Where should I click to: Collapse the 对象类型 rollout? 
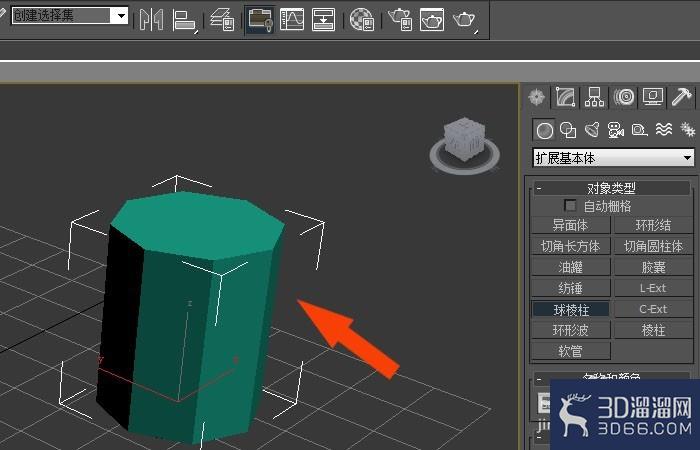tap(612, 188)
